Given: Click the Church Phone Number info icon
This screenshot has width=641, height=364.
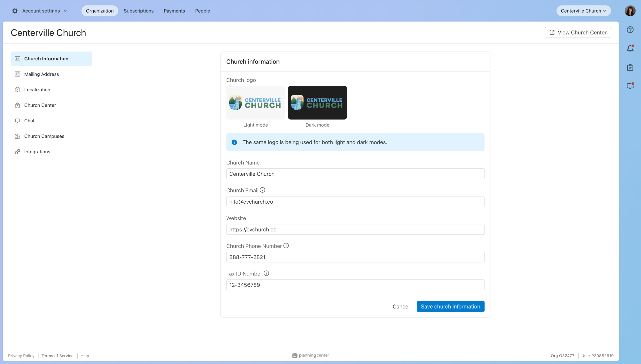Looking at the screenshot, I should 286,246.
